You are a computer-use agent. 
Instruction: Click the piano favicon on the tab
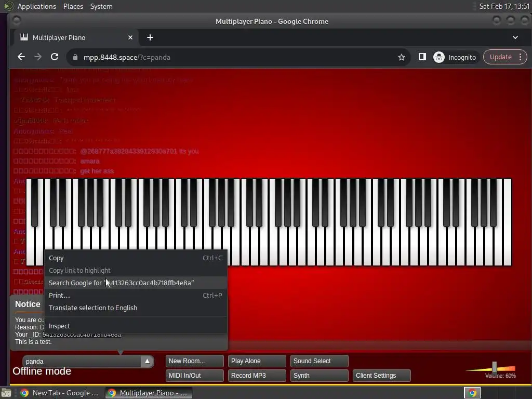[24, 37]
